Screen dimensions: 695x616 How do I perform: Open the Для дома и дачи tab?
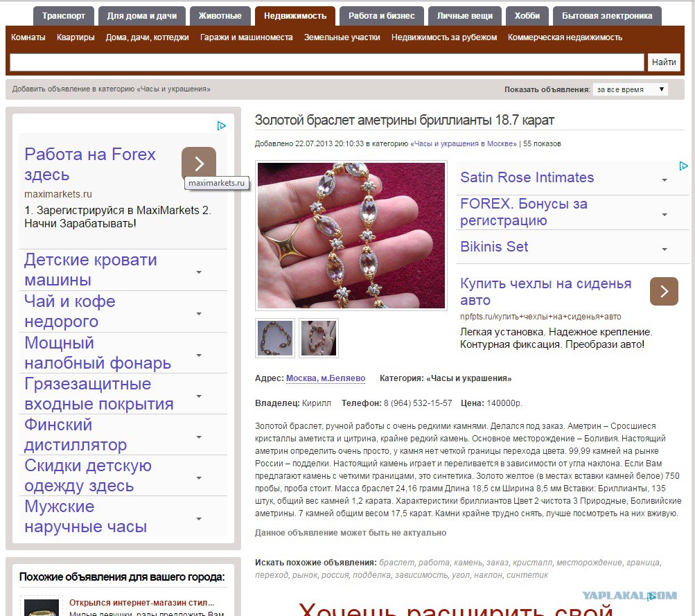point(142,16)
